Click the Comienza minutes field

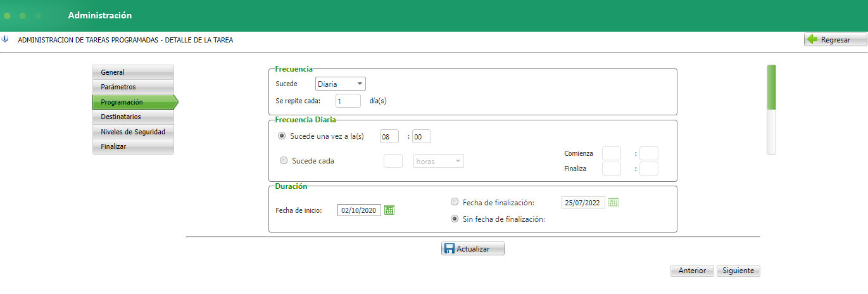[x=649, y=153]
